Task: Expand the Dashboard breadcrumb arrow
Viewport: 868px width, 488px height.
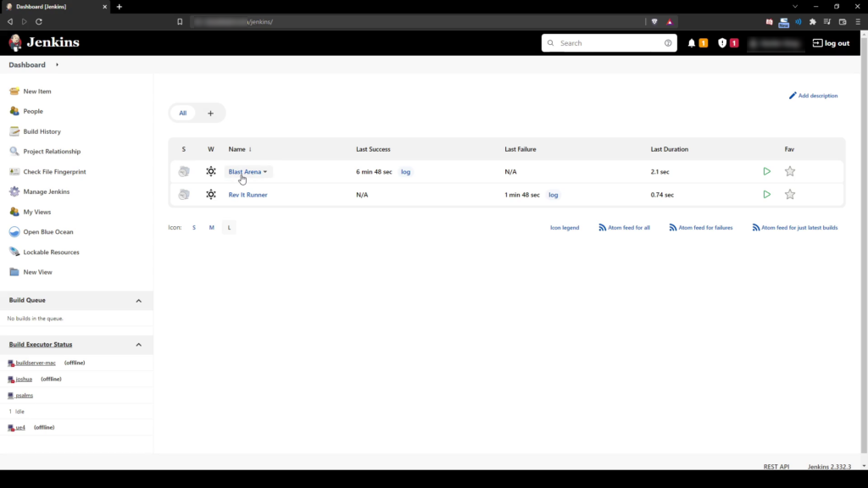Action: tap(57, 64)
